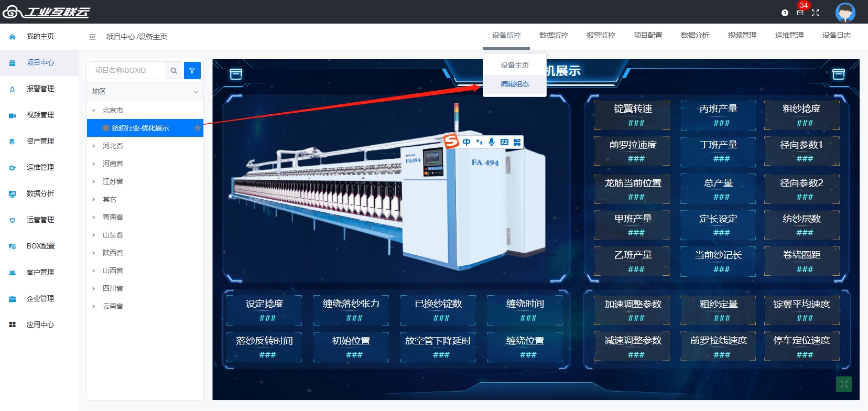Click the 工业互联云 logo
The height and width of the screenshot is (411, 868).
[46, 12]
